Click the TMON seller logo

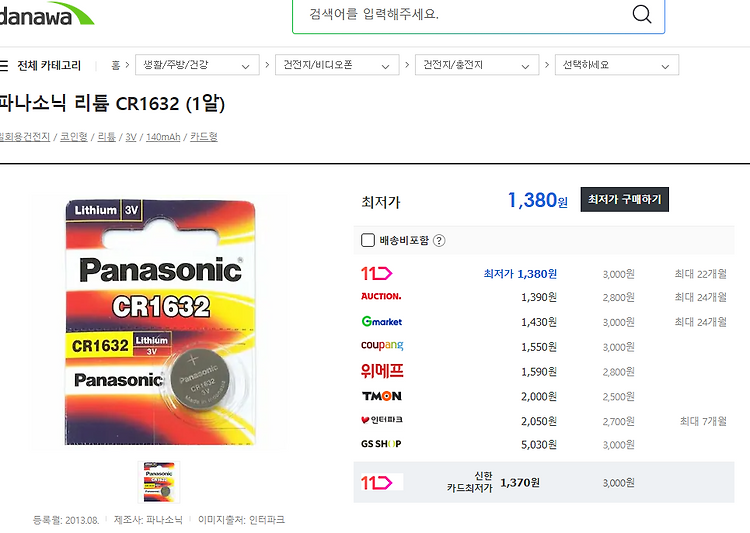[382, 396]
